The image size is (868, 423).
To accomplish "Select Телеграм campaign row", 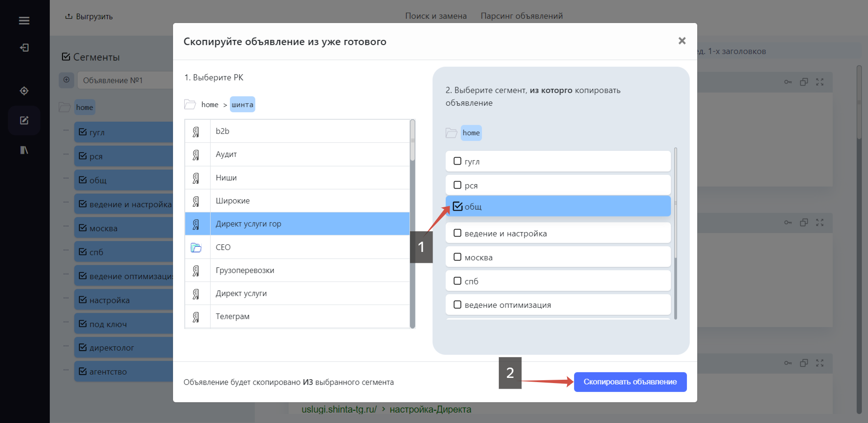I will [x=297, y=316].
